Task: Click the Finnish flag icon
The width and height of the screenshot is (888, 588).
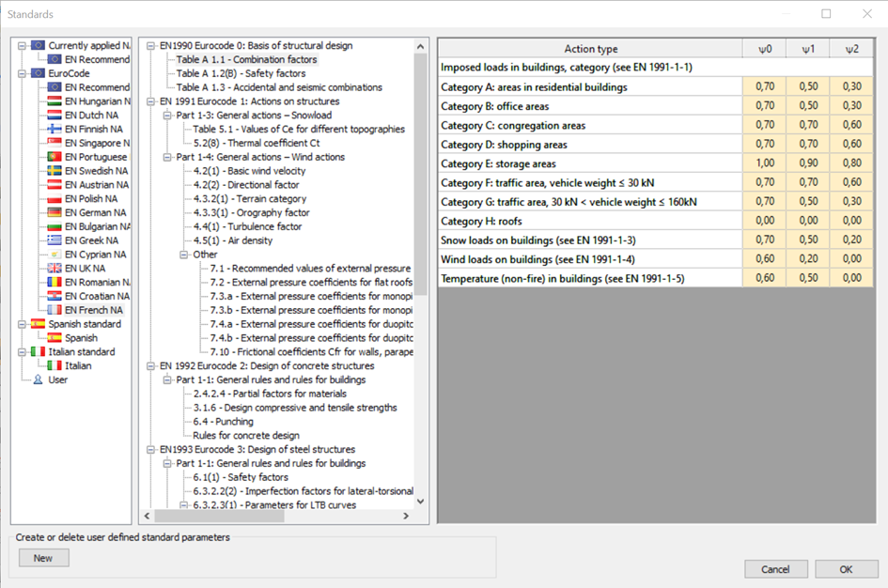Action: tap(55, 129)
